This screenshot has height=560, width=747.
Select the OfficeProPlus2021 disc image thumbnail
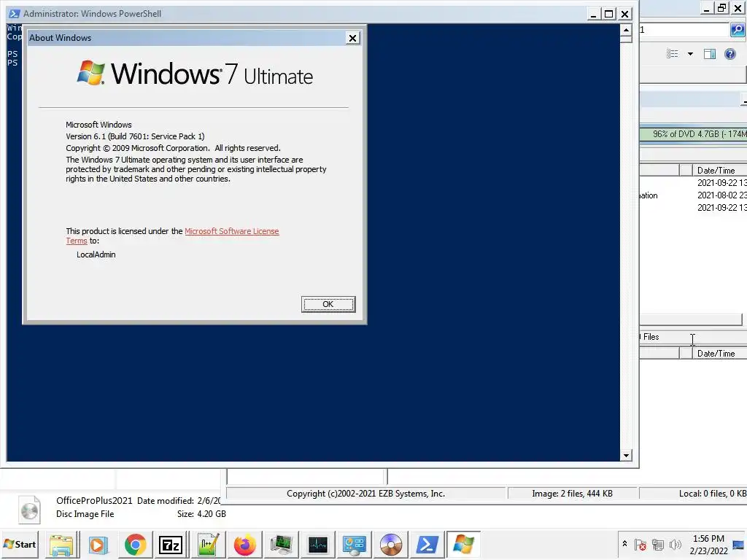coord(29,509)
